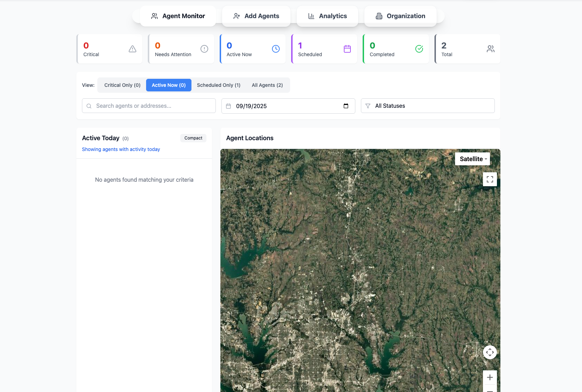Open Analytics via the bar chart icon
The height and width of the screenshot is (392, 582).
(x=311, y=16)
